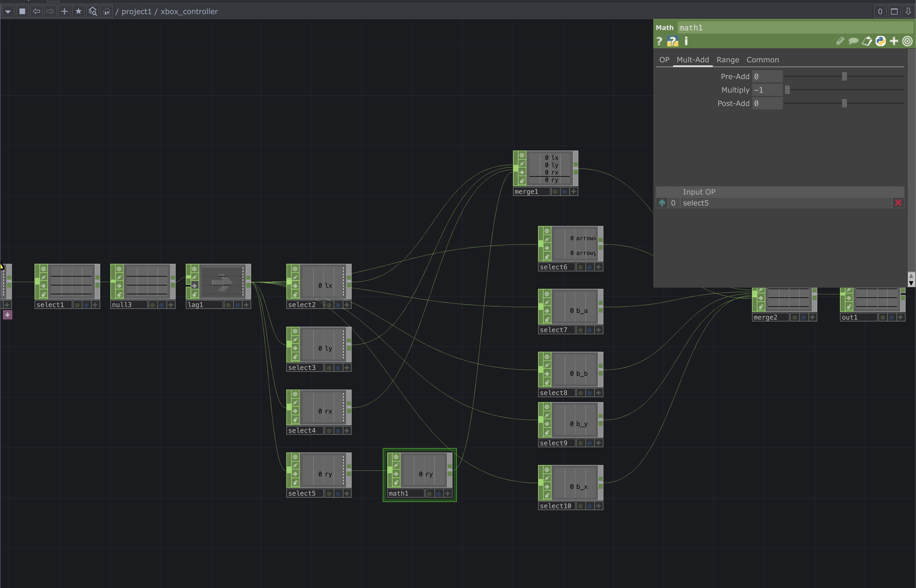Click the pane type square icon in toolbar
The image size is (916, 588).
pos(23,12)
